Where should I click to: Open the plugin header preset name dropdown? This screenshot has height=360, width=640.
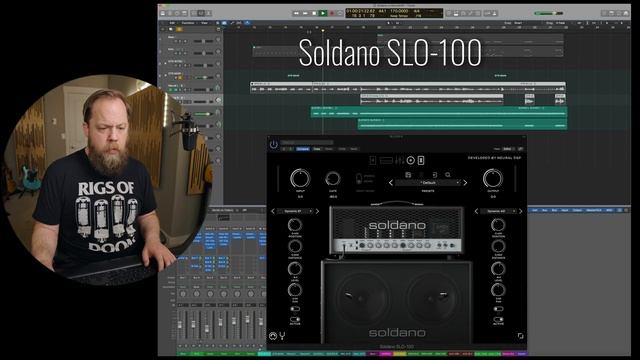(x=307, y=142)
